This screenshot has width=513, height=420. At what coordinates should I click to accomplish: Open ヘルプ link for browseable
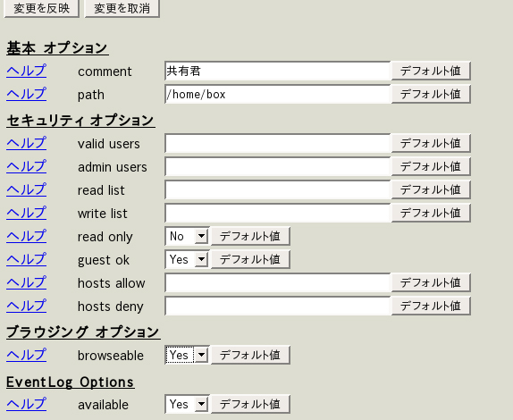point(26,355)
